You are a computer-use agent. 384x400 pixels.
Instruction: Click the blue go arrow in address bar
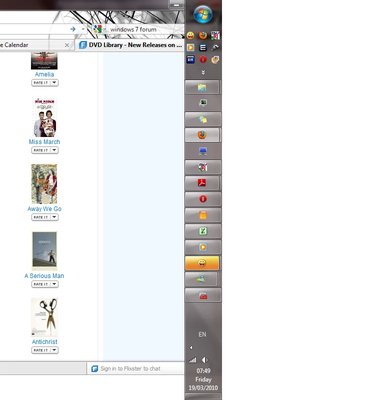(73, 29)
